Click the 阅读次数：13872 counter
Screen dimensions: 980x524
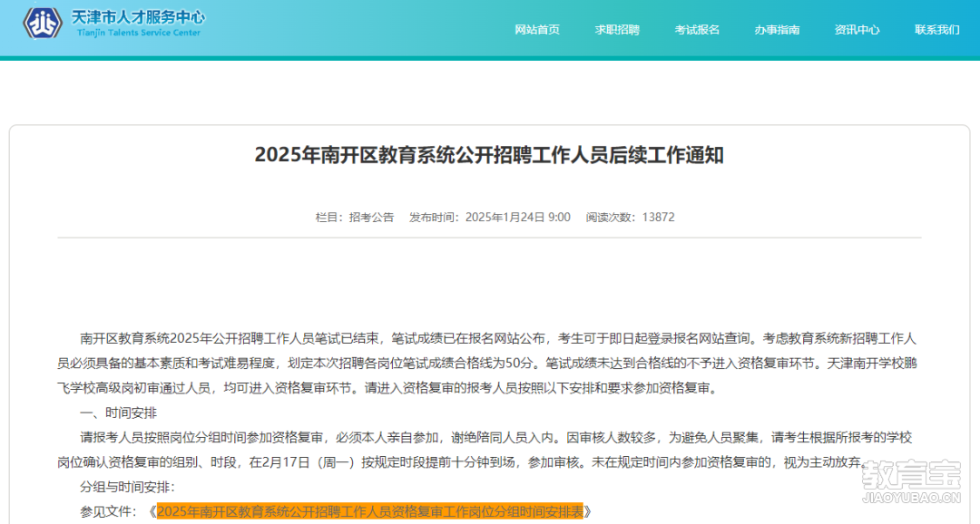[x=630, y=218]
